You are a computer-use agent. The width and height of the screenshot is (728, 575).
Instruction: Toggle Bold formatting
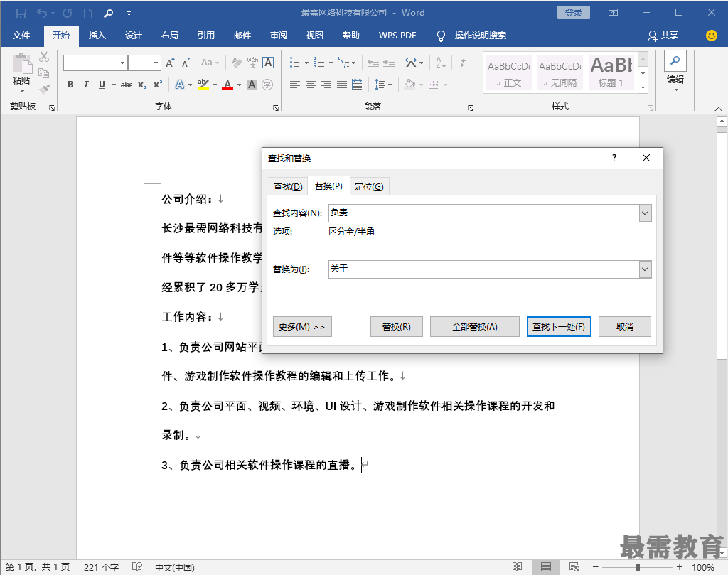70,85
